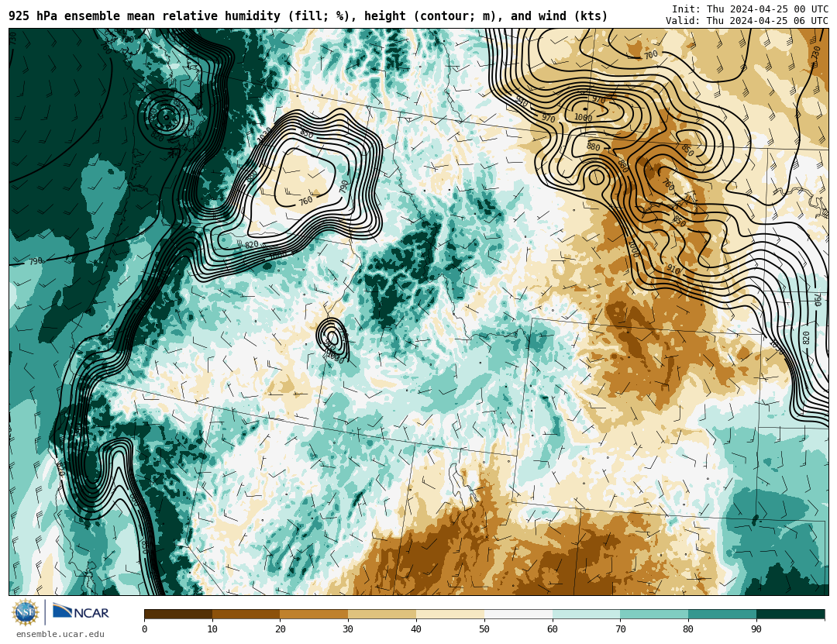Click the 60-70 light teal colorbar segment
Viewport: 837px width, 644px height.
coord(586,614)
